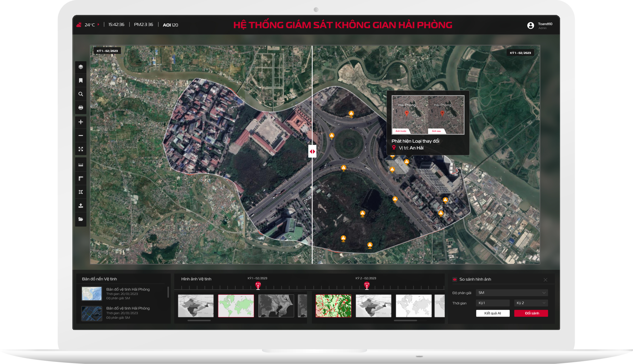Viewport: 633px width, 364px height.
Task: Select the polygon draw tool
Action: point(81,192)
